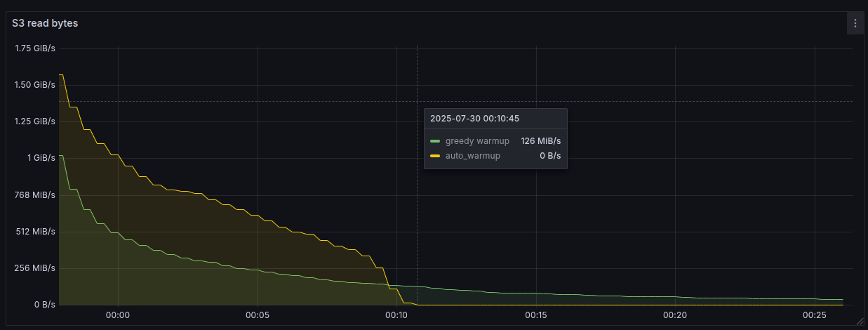The height and width of the screenshot is (330, 868).
Task: Click the 00:05 x-axis time label
Action: [x=258, y=315]
